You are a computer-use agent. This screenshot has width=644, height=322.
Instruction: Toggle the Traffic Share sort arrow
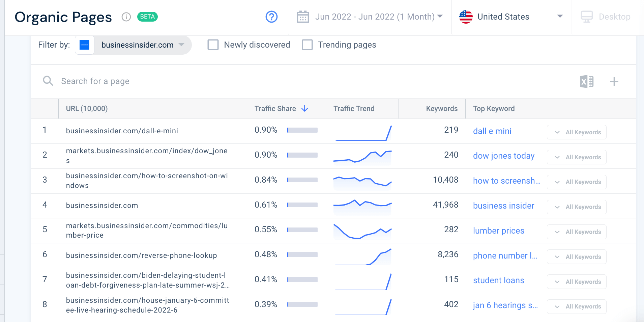304,108
